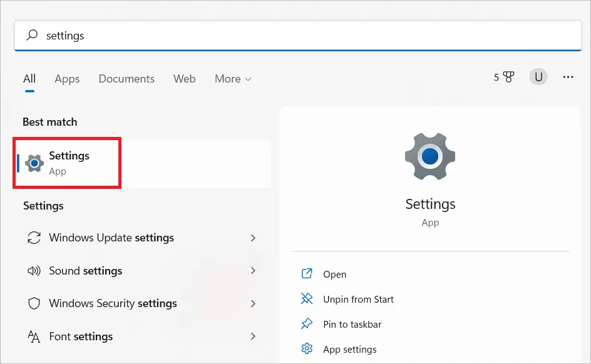The height and width of the screenshot is (364, 591).
Task: Choose App settings action
Action: (x=349, y=350)
